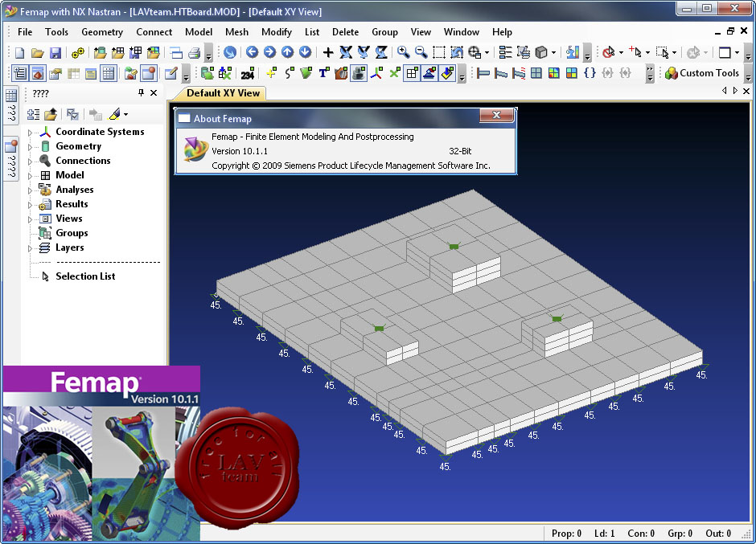Image resolution: width=756 pixels, height=544 pixels.
Task: Select the Groups tree item
Action: tap(72, 233)
